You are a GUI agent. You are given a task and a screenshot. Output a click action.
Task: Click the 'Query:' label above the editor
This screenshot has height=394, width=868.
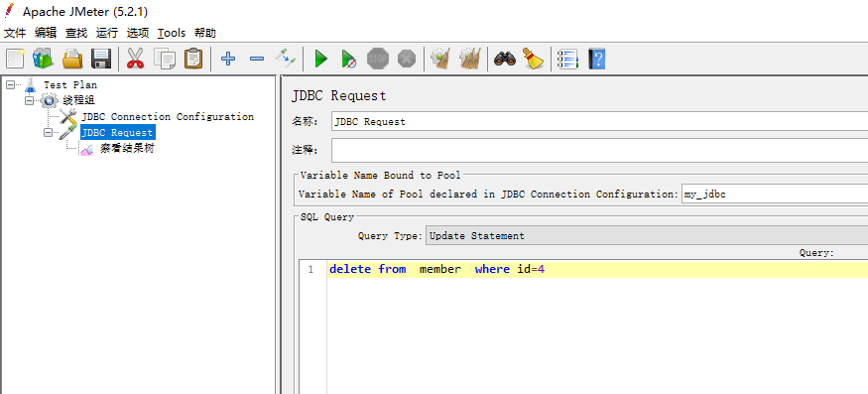[x=816, y=253]
